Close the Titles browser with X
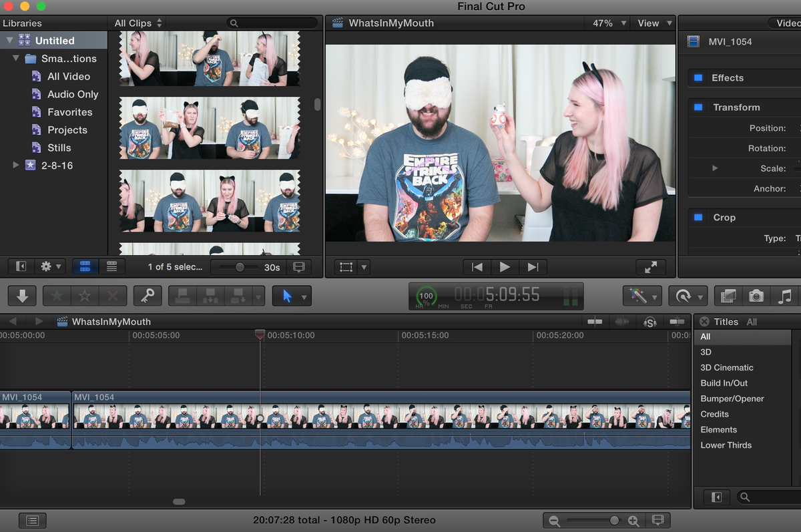 (x=704, y=322)
